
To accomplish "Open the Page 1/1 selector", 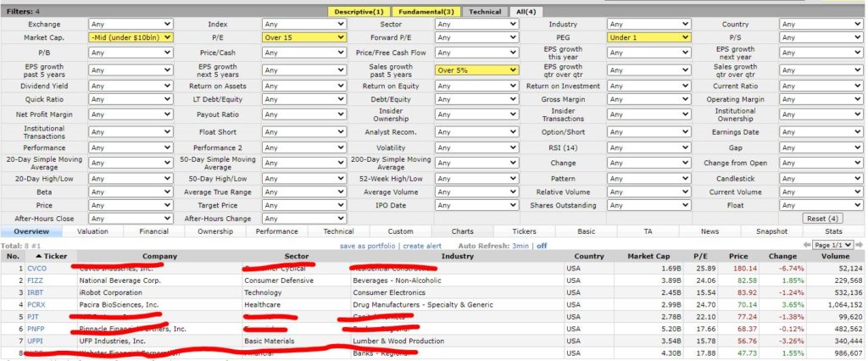I will click(832, 245).
